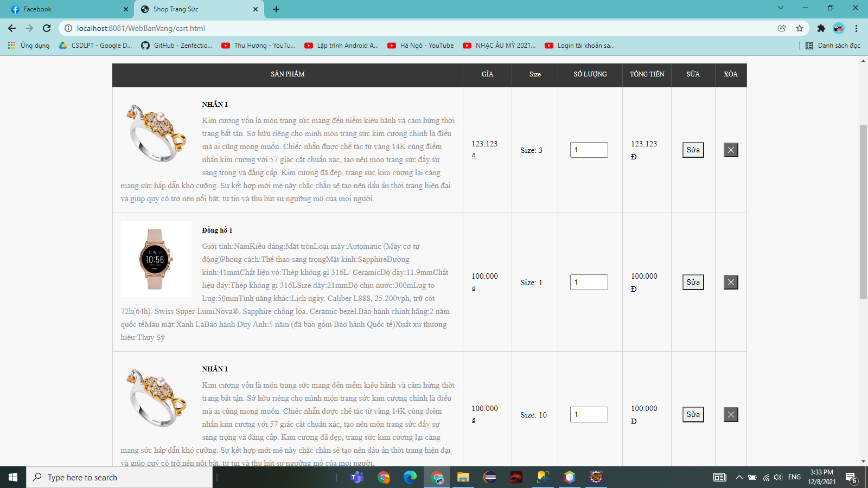Viewport: 868px width, 488px height.
Task: Click the share icon in address bar
Action: point(783,28)
